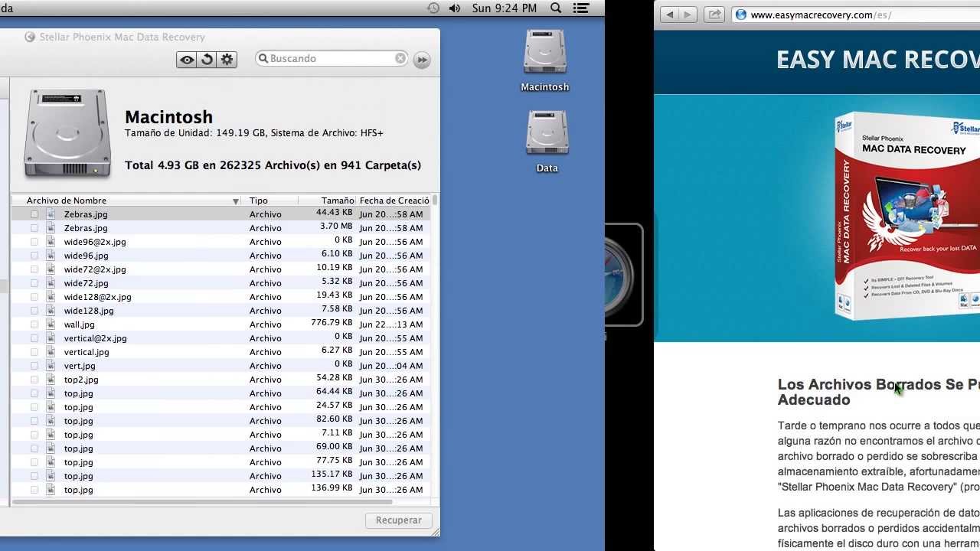Click the Mac Data Recovery product box image
Viewport: 980px width, 551px height.
pos(907,216)
